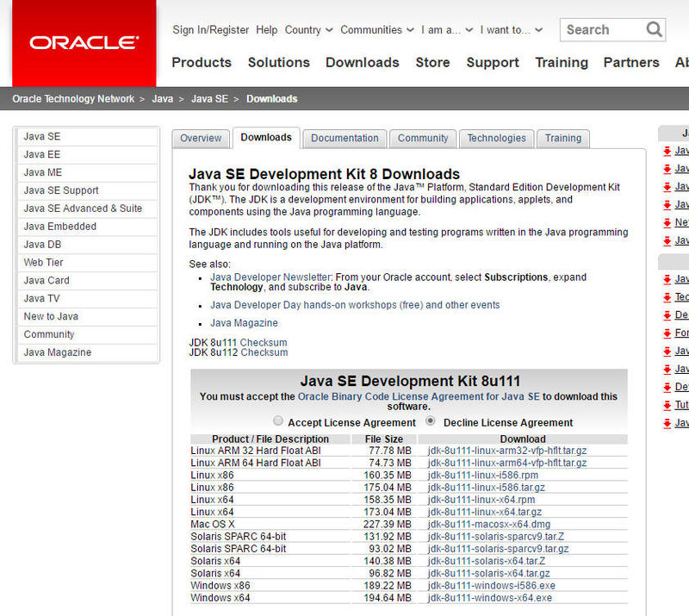Switch to the Training tab
The width and height of the screenshot is (689, 616).
click(563, 138)
